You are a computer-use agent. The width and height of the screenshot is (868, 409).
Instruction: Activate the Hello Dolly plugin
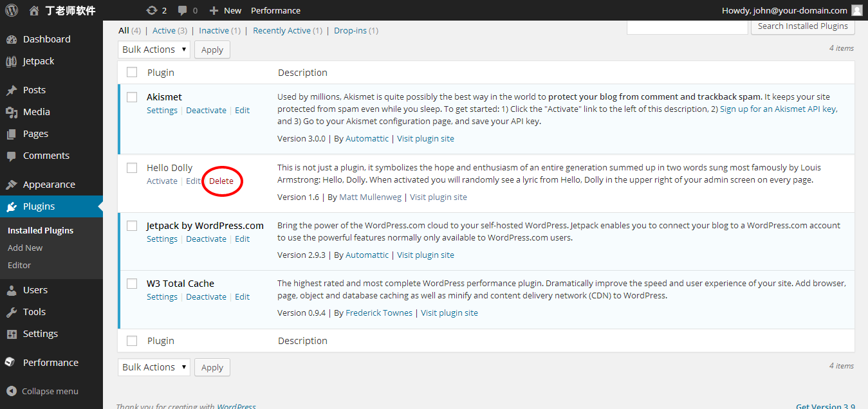click(x=162, y=181)
